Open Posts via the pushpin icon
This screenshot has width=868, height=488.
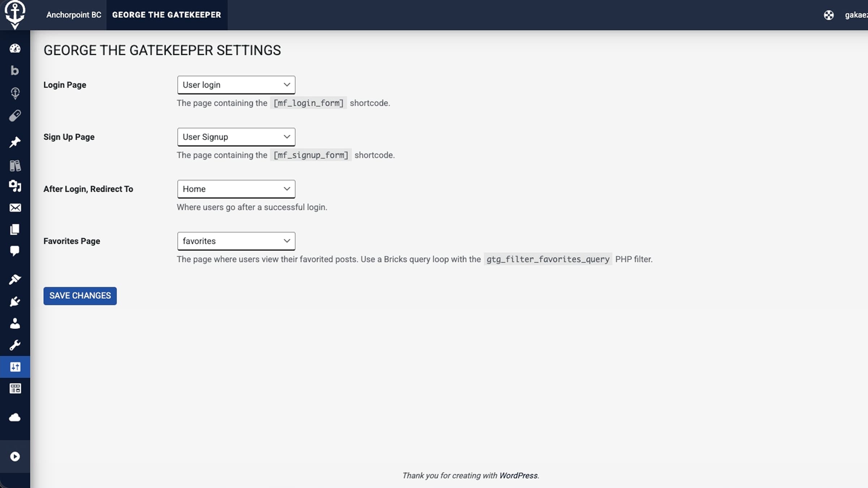[15, 142]
